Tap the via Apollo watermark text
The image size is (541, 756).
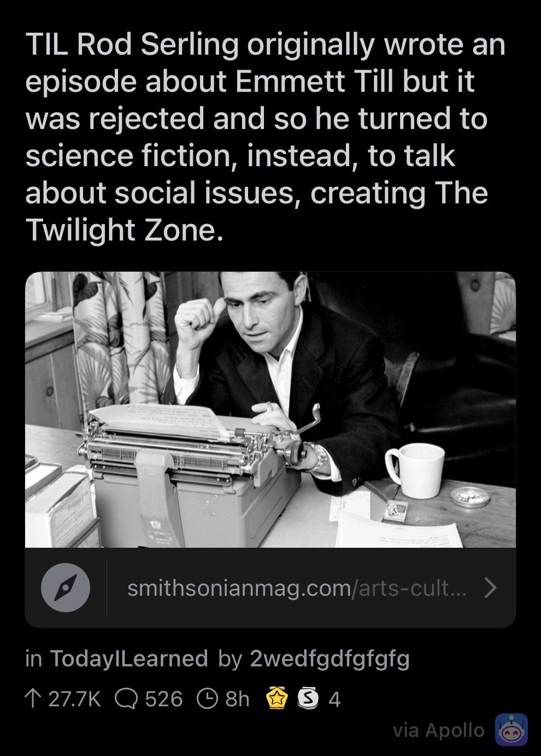pos(439,730)
